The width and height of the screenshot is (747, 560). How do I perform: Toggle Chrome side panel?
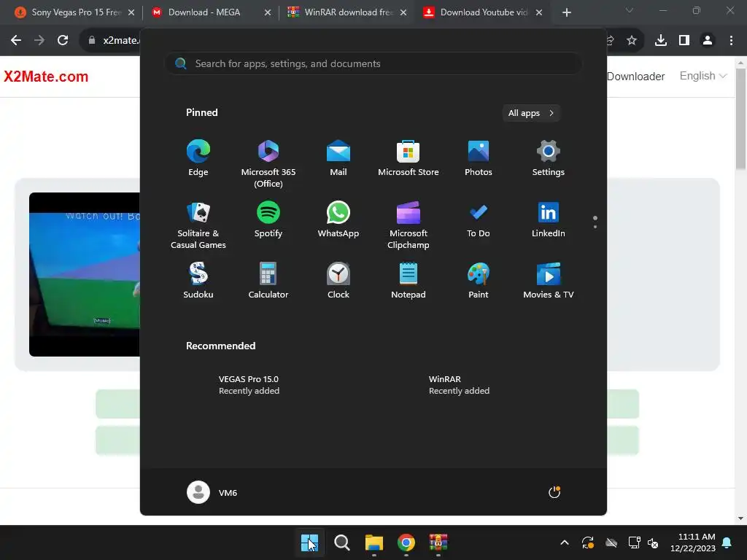coord(684,41)
